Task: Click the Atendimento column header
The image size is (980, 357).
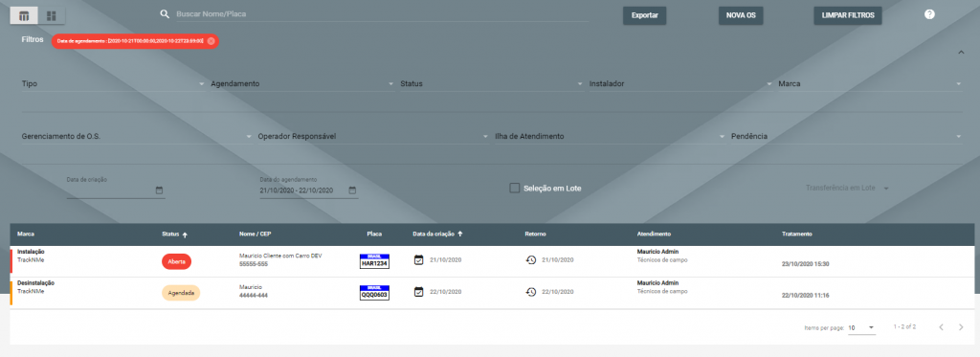Action: point(654,234)
